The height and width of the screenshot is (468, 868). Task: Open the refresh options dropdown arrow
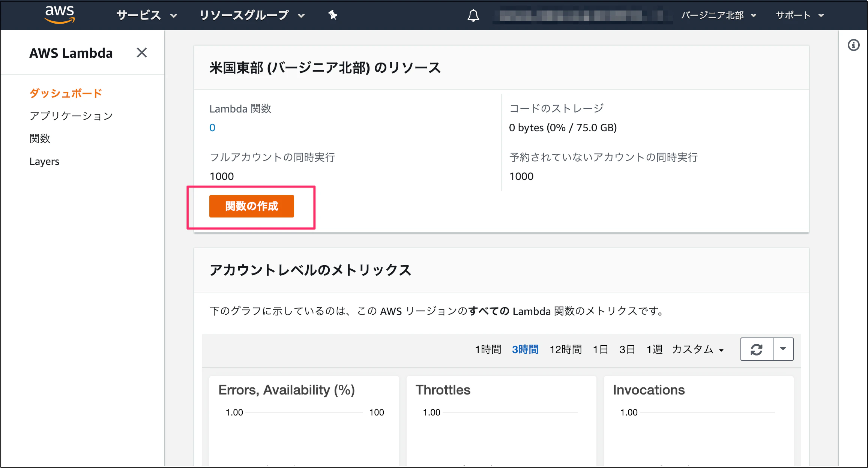(x=783, y=349)
